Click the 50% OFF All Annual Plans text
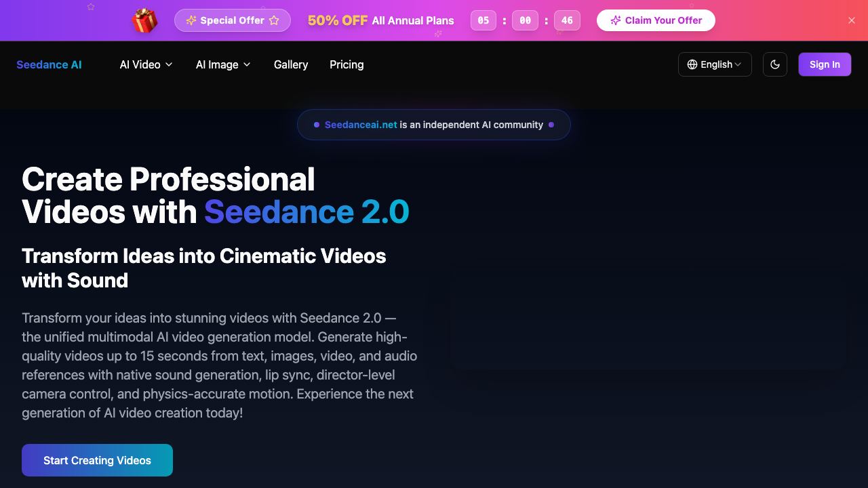Image resolution: width=868 pixels, height=488 pixels. click(380, 20)
